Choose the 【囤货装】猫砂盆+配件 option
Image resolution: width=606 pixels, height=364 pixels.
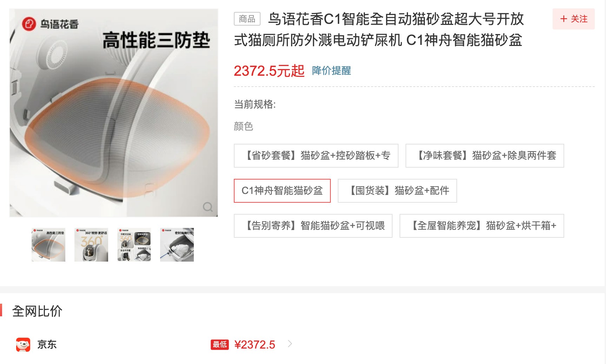click(x=397, y=191)
